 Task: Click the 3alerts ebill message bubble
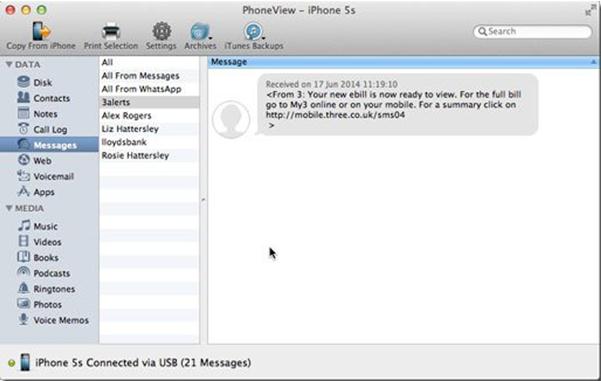tap(397, 104)
